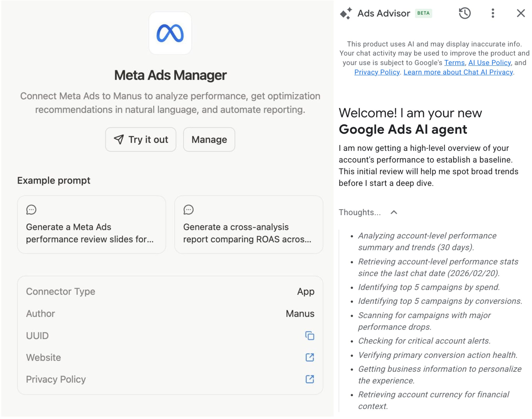Open the Privacy Policy external link icon
Viewport: 532px width, 419px height.
pos(310,379)
